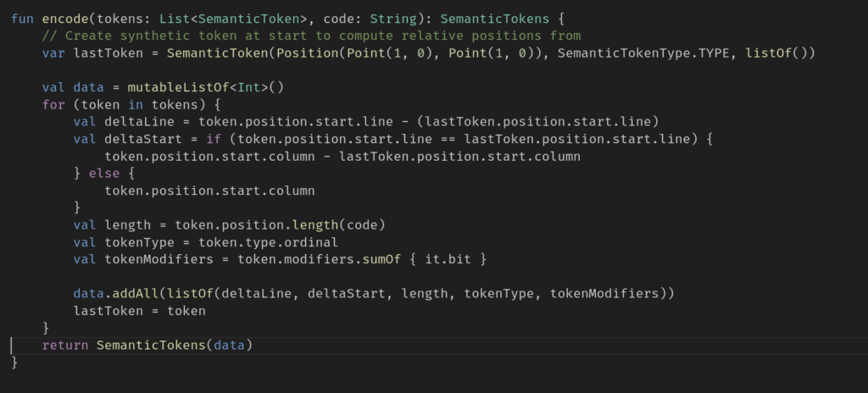Click the final closing brace of encode
This screenshot has height=393, width=868.
coord(14,362)
